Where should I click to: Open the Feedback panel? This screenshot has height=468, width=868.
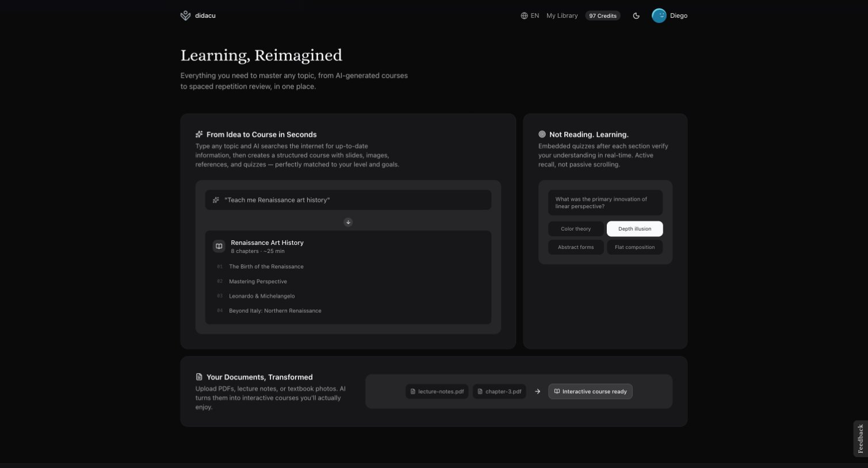[x=860, y=438]
